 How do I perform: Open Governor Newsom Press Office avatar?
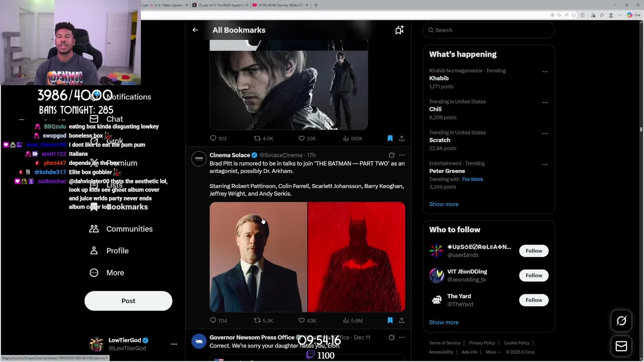(199, 341)
